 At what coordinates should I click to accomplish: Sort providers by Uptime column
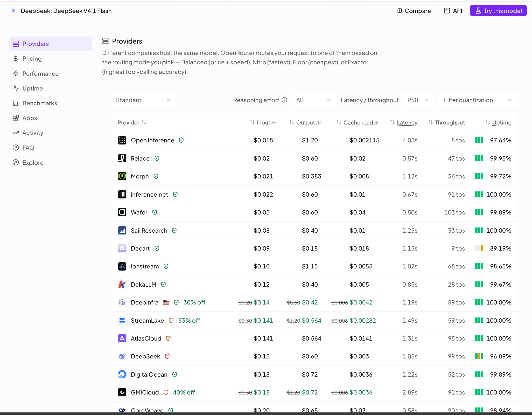498,122
